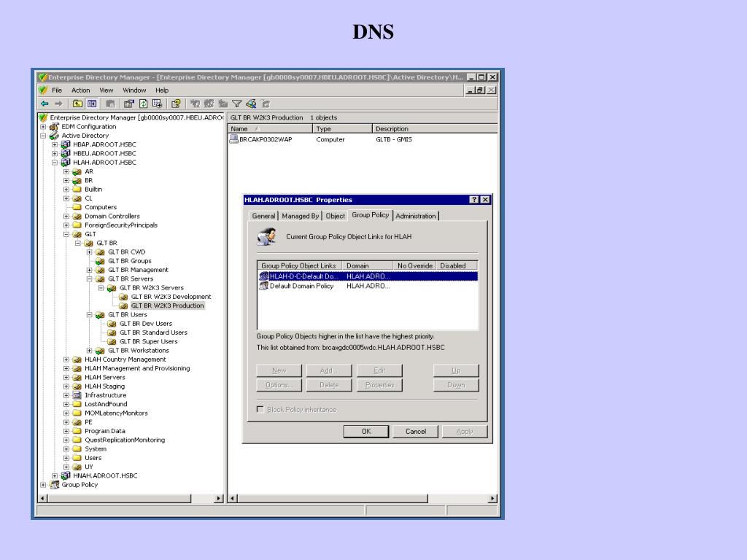Switch to the Object tab
Screen dimensions: 747x560
[335, 216]
